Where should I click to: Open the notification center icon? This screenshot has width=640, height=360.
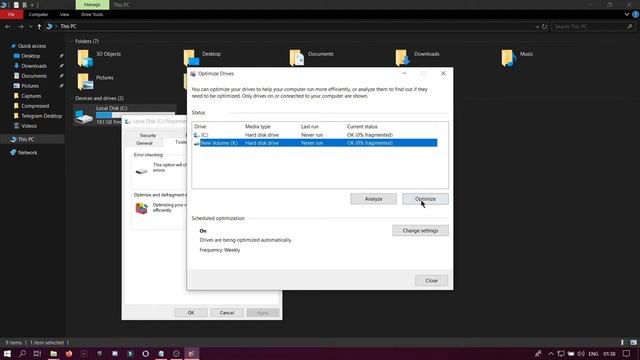coord(627,353)
